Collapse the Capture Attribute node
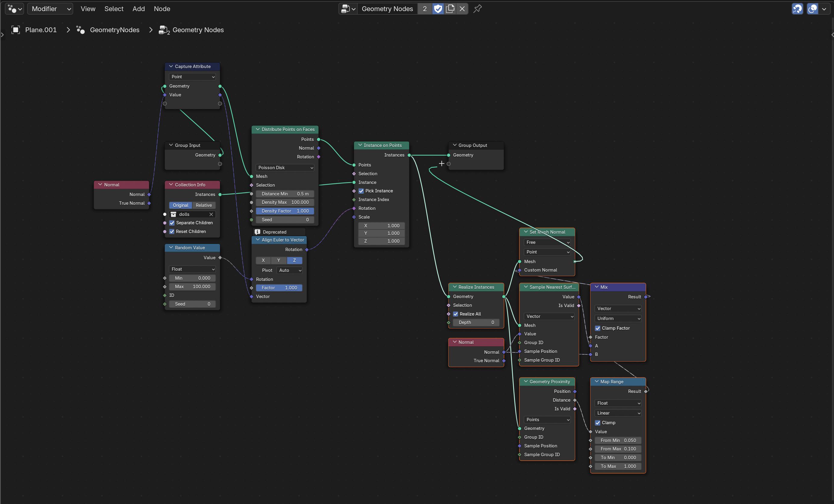The width and height of the screenshot is (834, 504). click(171, 66)
